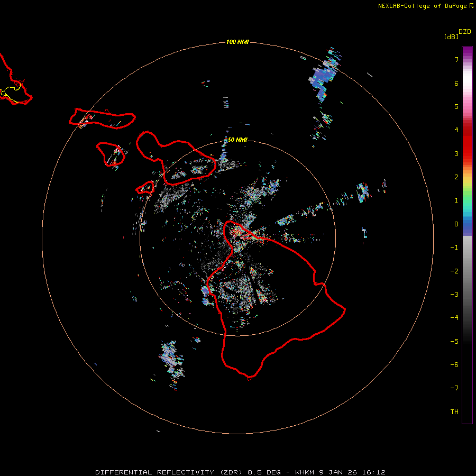476x476 pixels.
Task: Click the 6 value on color scale
Action: tap(456, 83)
